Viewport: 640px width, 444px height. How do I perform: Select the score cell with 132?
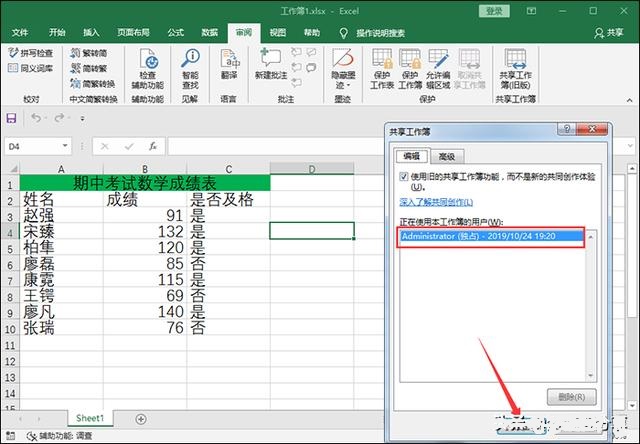pyautogui.click(x=145, y=231)
